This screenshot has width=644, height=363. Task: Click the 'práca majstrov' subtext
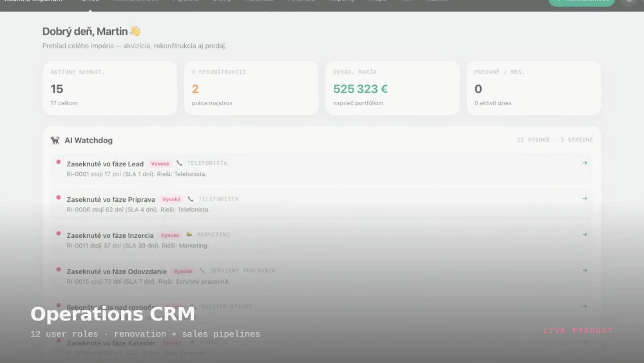[212, 103]
